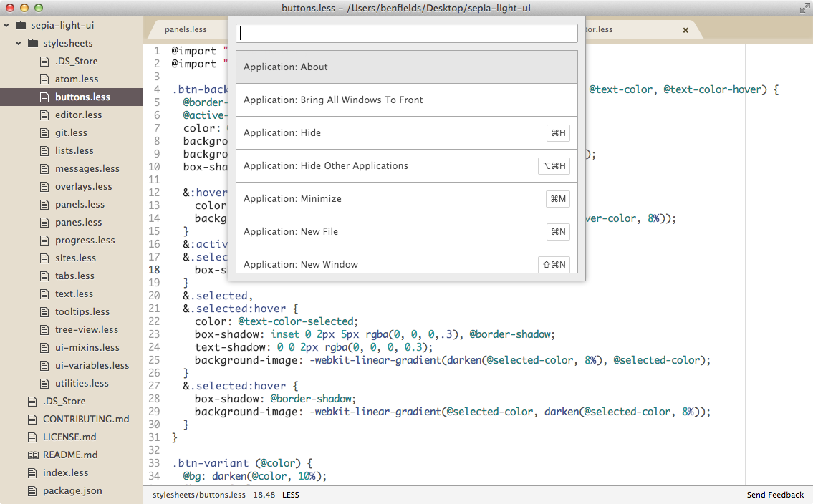This screenshot has width=813, height=504.
Task: Click the fullscreen icon in the title bar
Action: pyautogui.click(x=804, y=9)
